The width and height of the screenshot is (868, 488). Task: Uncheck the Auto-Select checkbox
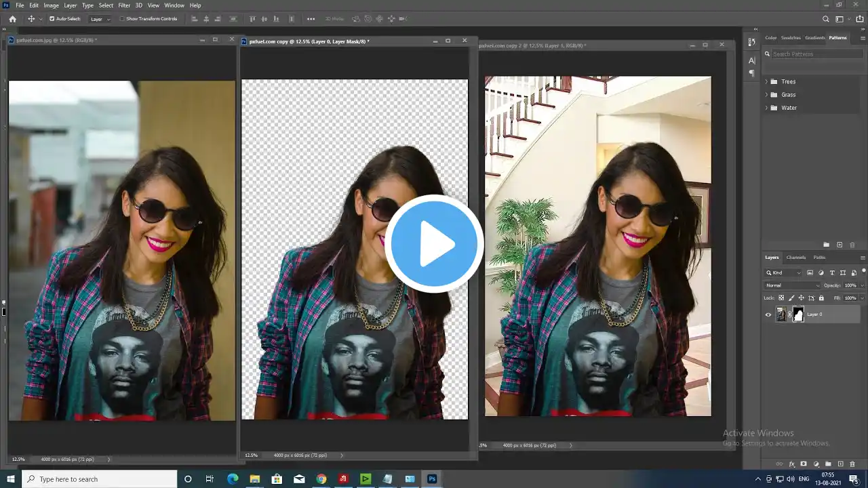click(x=52, y=19)
